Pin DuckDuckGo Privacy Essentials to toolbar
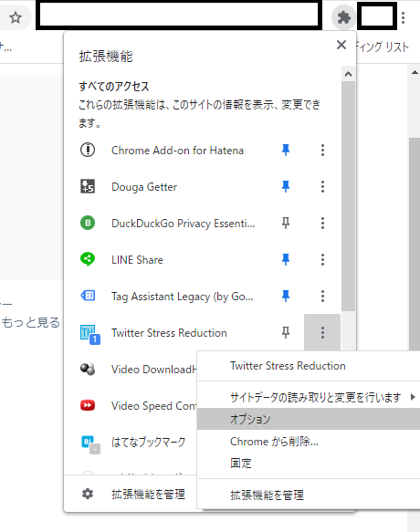The width and height of the screenshot is (420, 532). pos(286,223)
